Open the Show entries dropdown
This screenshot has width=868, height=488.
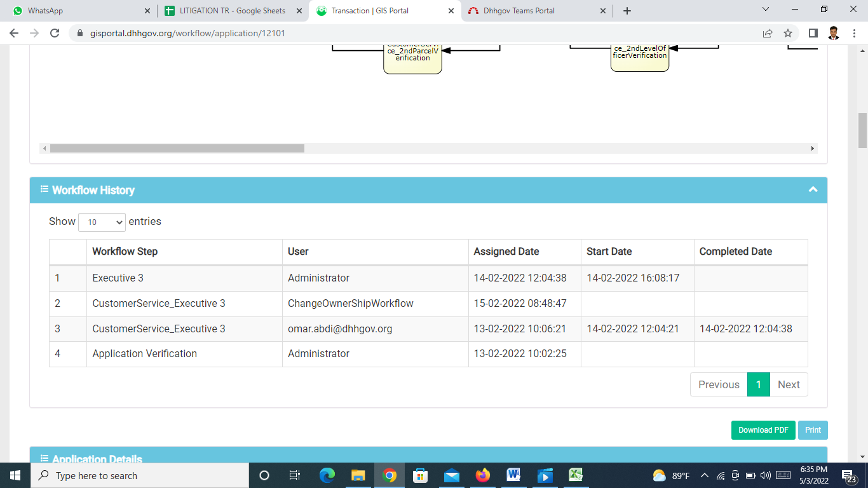click(x=102, y=222)
